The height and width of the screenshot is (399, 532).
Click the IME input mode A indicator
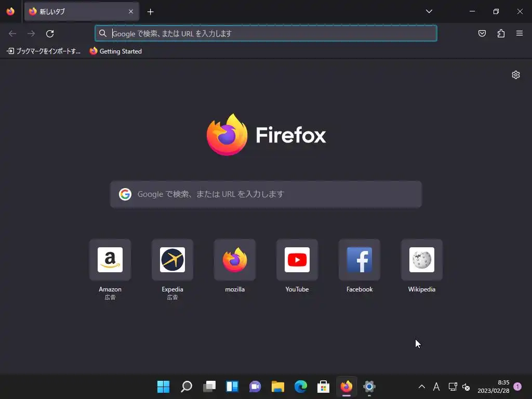(x=436, y=387)
